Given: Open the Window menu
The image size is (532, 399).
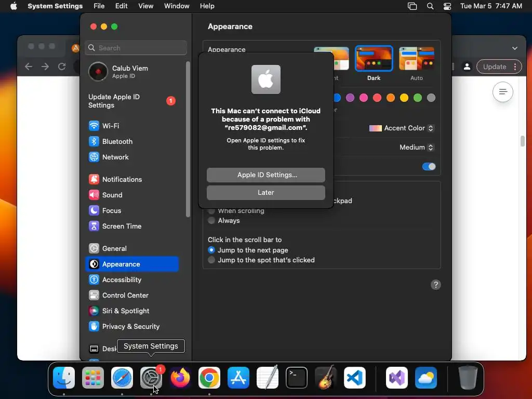Looking at the screenshot, I should [177, 6].
